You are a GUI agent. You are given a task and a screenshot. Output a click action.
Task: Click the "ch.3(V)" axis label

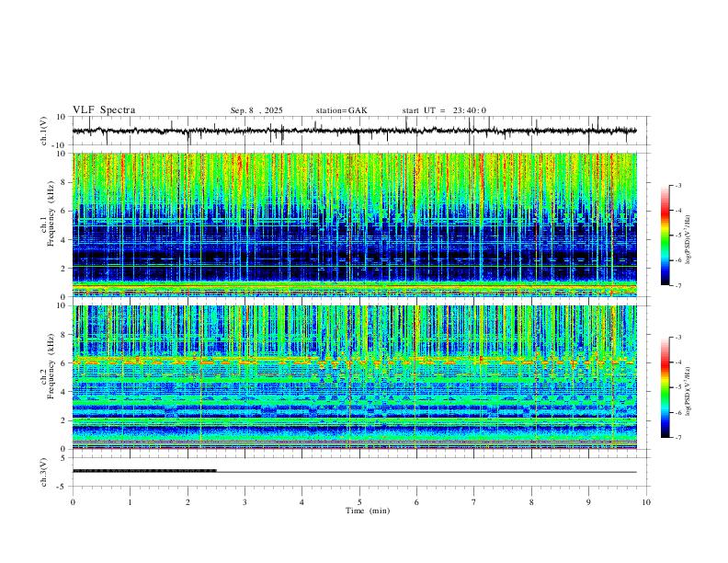(x=44, y=472)
